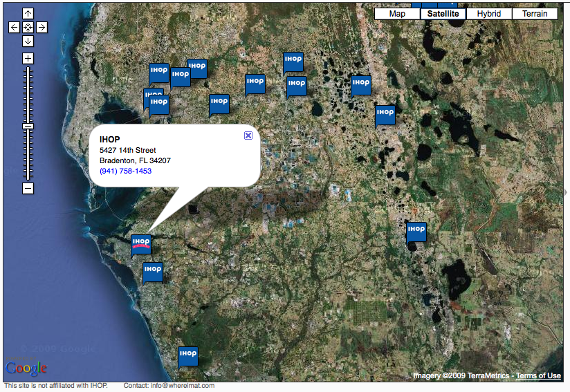Pan the map left with the arrow
The height and width of the screenshot is (392, 570).
(15, 28)
